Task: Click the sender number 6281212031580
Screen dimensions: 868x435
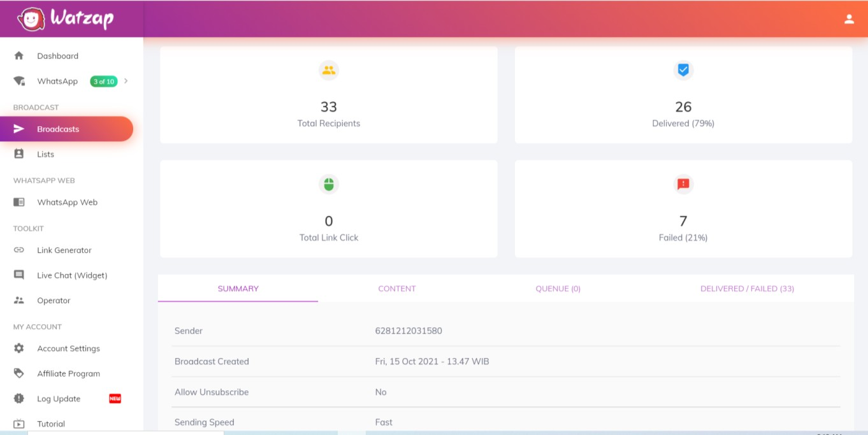Action: 409,331
